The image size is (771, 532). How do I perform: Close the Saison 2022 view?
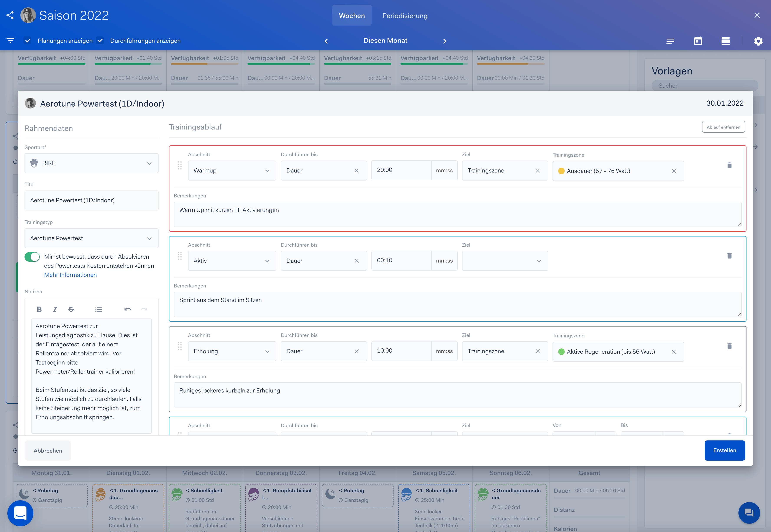(757, 15)
